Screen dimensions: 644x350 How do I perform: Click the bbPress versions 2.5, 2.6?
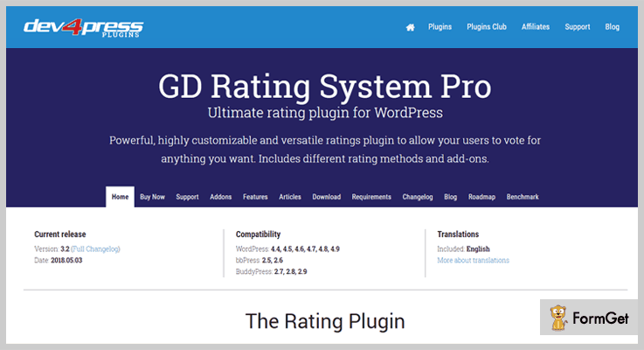273,260
